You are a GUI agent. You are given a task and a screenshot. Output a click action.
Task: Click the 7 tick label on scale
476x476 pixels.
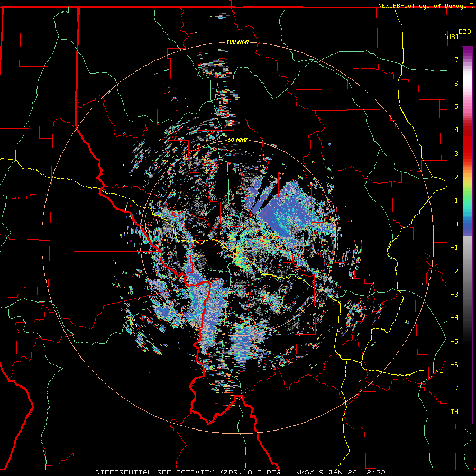456,59
